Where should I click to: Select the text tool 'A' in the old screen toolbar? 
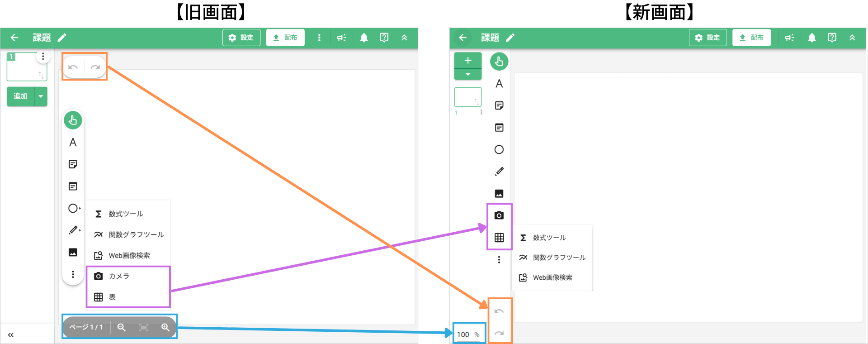click(73, 143)
